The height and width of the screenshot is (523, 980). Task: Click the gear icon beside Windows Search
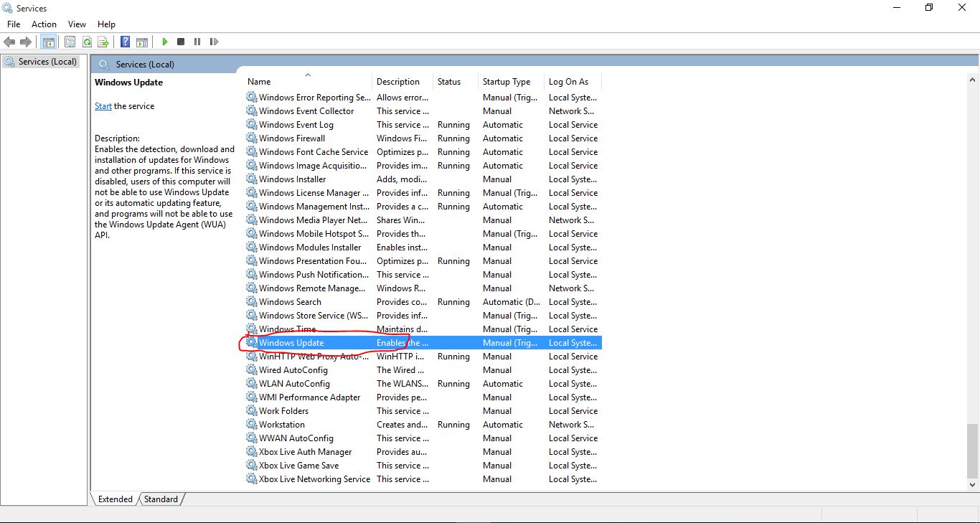point(252,302)
